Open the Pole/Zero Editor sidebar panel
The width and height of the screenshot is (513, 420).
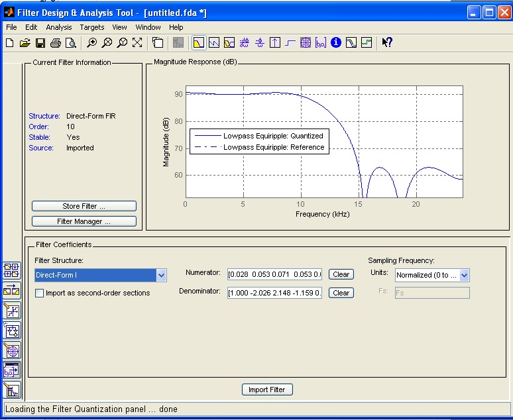click(x=12, y=350)
